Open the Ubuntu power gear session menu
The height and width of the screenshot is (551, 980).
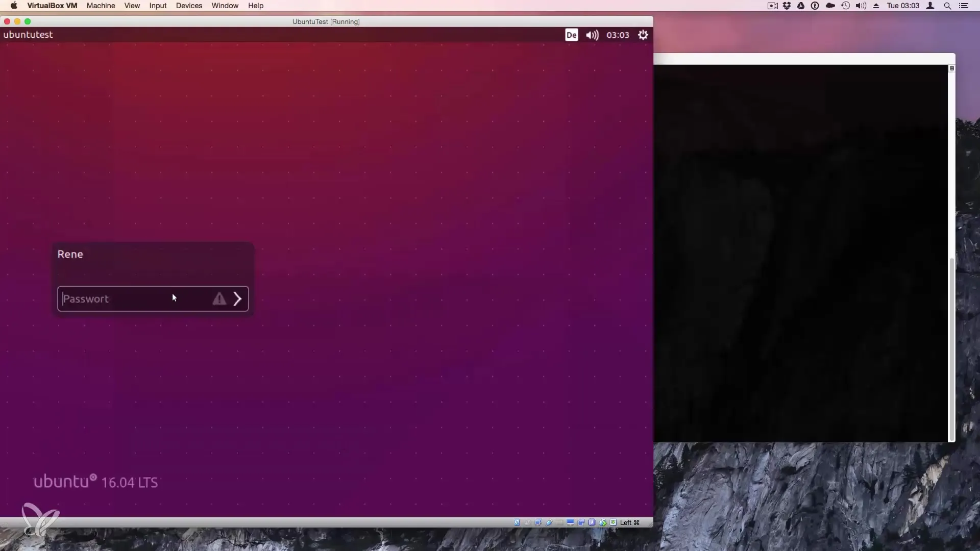point(643,35)
